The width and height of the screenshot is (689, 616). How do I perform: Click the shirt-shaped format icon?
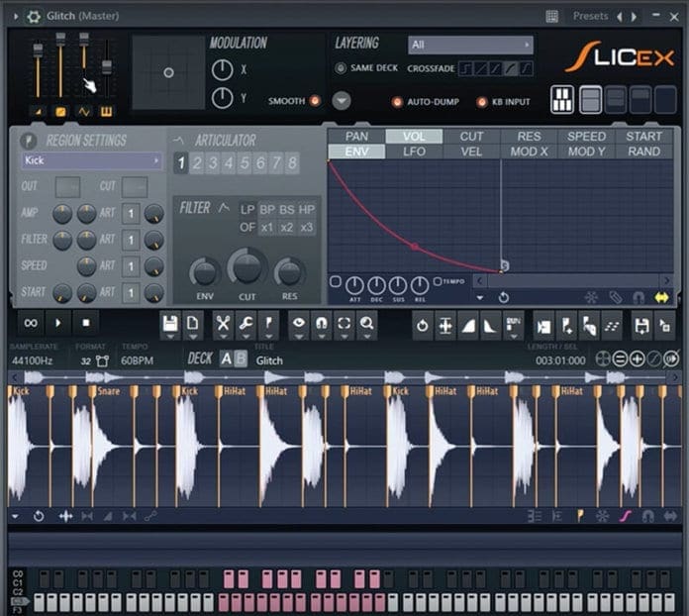pos(102,360)
